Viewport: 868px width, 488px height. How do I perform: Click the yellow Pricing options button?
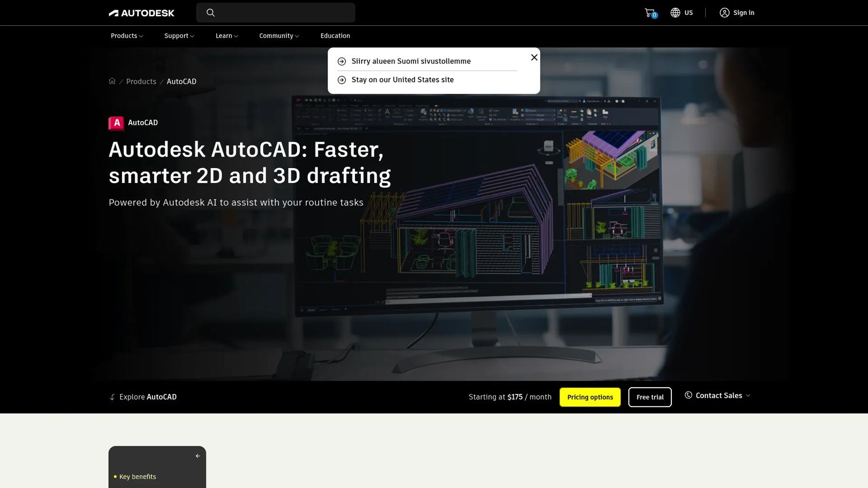(x=590, y=397)
